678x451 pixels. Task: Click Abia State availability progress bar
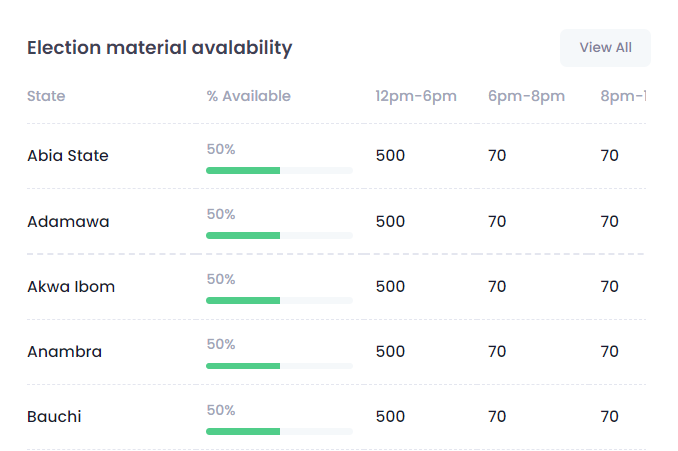pos(279,171)
